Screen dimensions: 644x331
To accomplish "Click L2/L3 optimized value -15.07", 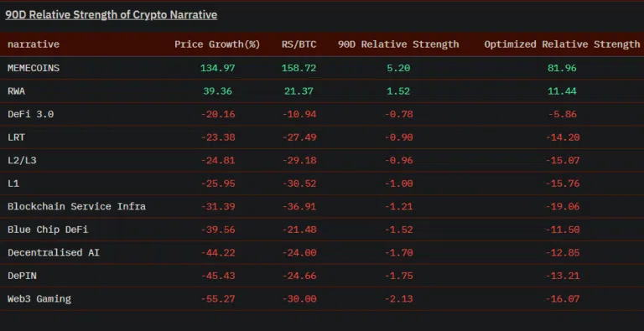I will pyautogui.click(x=563, y=160).
